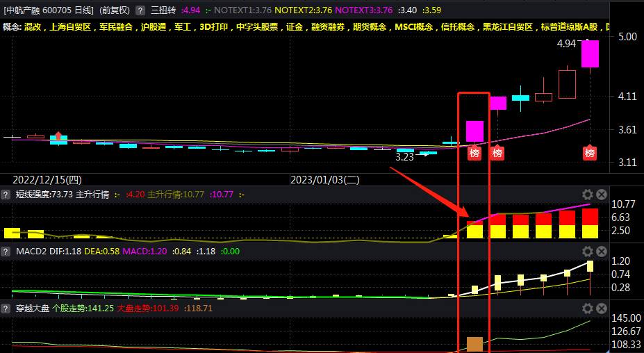Click the 短线强度:73.73 indicator title

44,195
